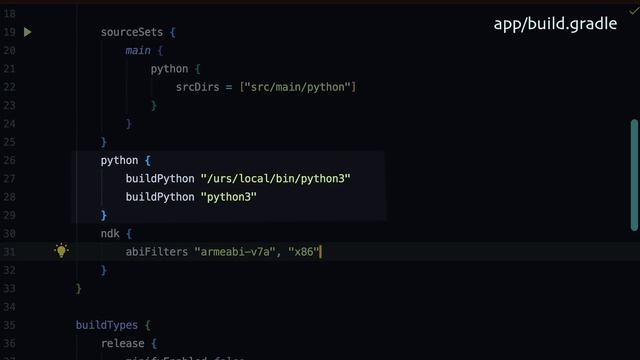The image size is (640, 360).
Task: Click the "python3" string on line 28
Action: tap(229, 197)
